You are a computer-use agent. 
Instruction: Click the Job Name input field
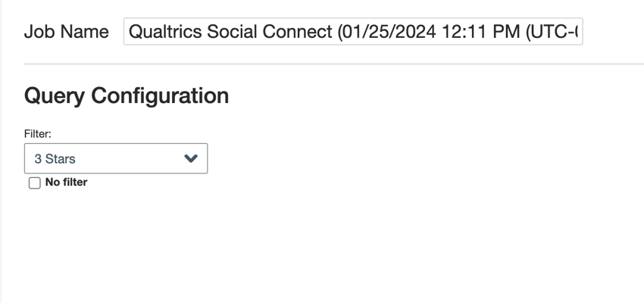tap(352, 32)
